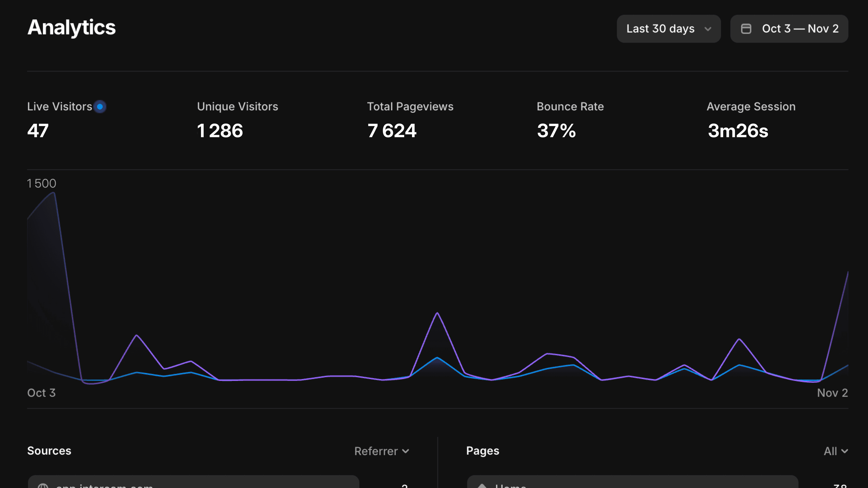Click the calendar icon in date range button
Screen dimensions: 868x488
click(x=746, y=29)
